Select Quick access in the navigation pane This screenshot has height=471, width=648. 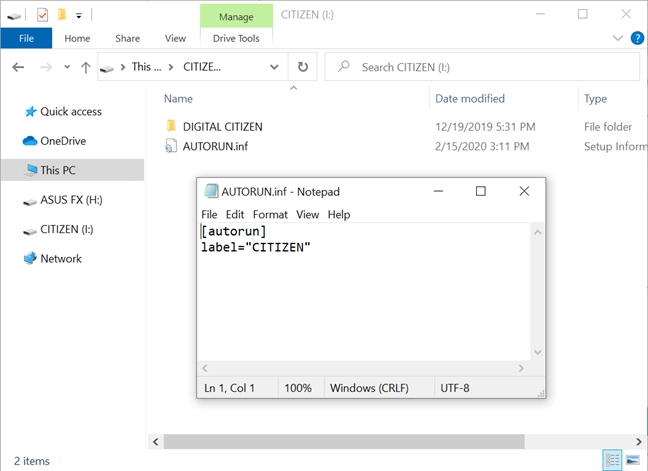(71, 112)
